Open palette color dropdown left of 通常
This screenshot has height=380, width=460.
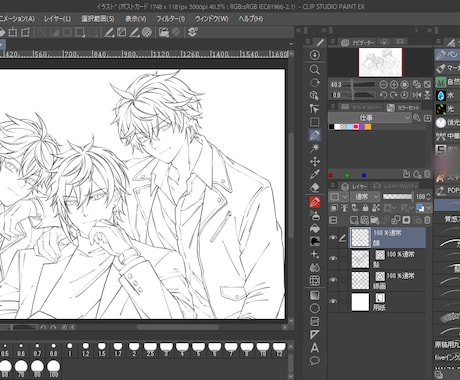(339, 197)
